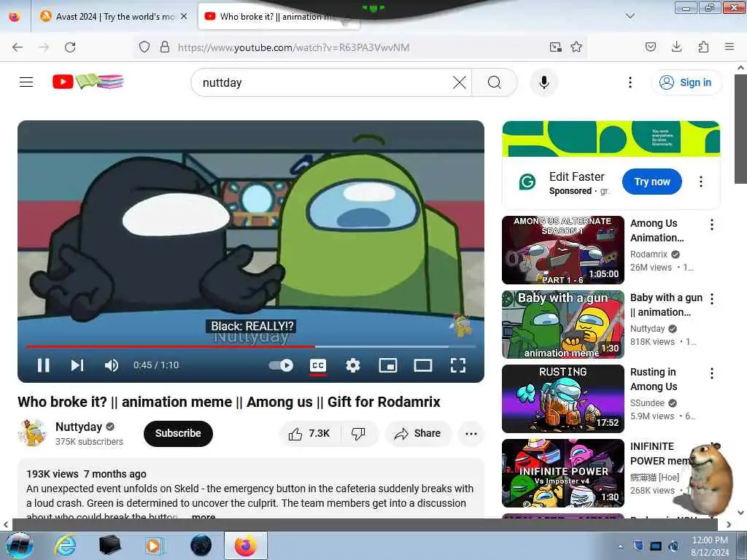
Task: Open Firefox extensions menu
Action: pyautogui.click(x=703, y=47)
